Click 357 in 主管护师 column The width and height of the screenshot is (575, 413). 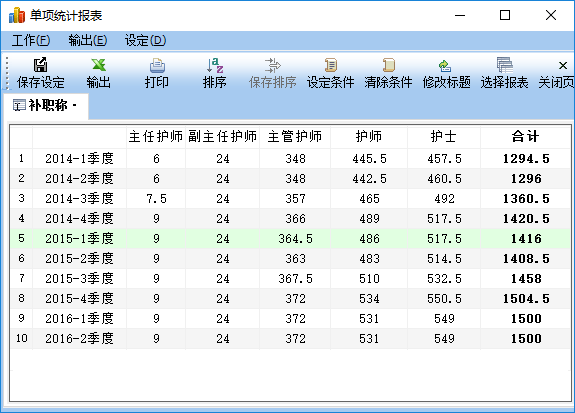295,199
